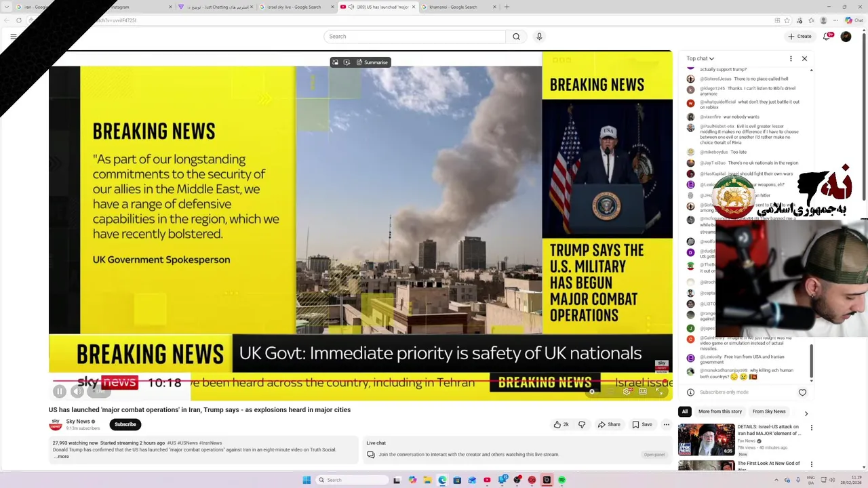Enter fullscreen in video player
Image resolution: width=868 pixels, height=488 pixels.
coord(659,391)
